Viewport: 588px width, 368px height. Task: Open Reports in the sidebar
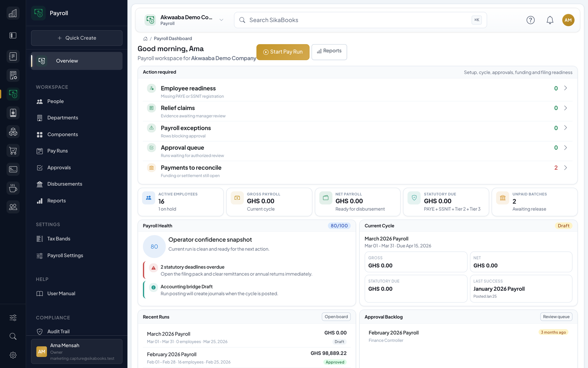(x=77, y=201)
